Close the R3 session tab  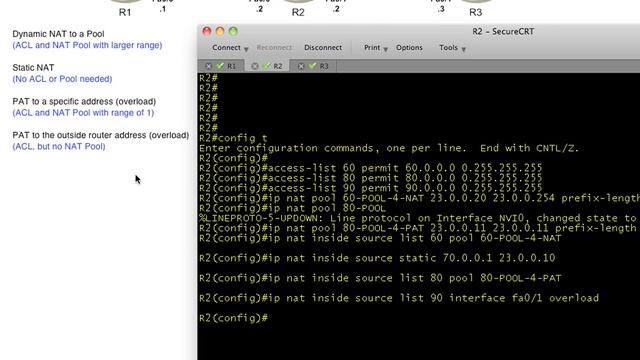(x=301, y=66)
